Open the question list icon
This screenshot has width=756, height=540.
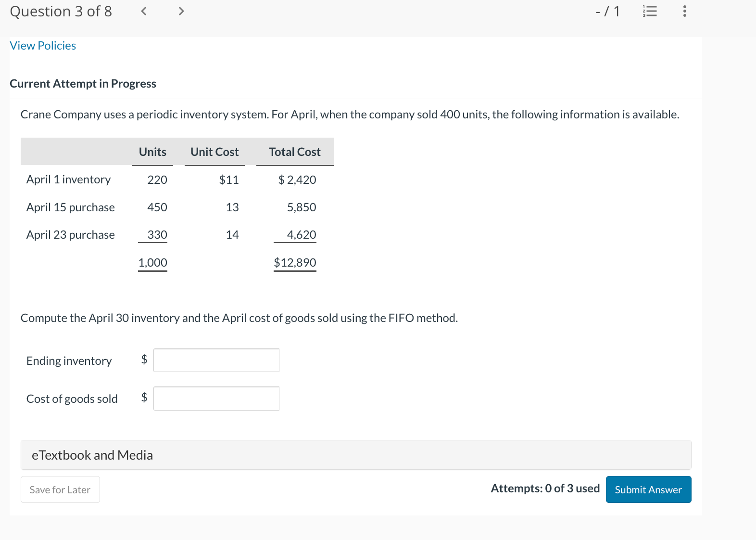click(650, 11)
